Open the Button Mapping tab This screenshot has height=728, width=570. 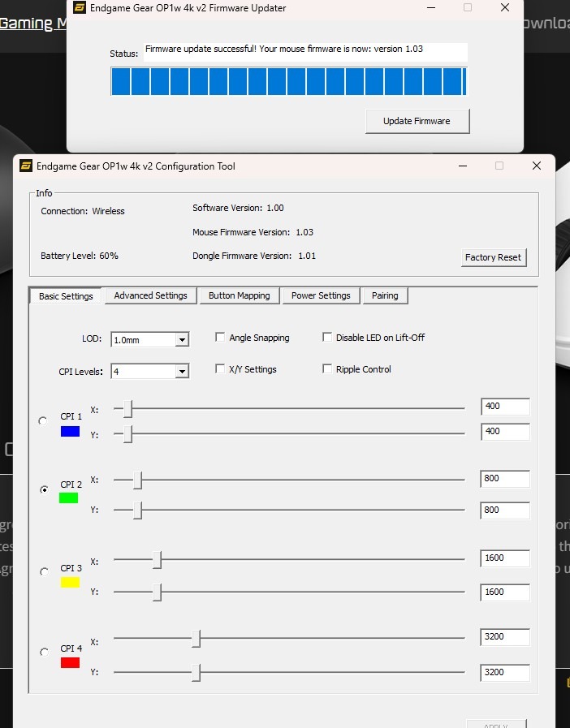(240, 295)
